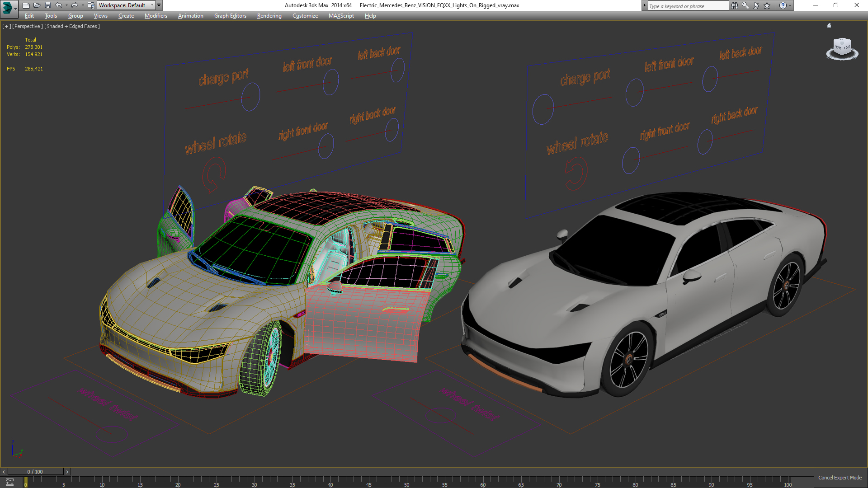
Task: Click the Help question mark icon
Action: click(783, 5)
